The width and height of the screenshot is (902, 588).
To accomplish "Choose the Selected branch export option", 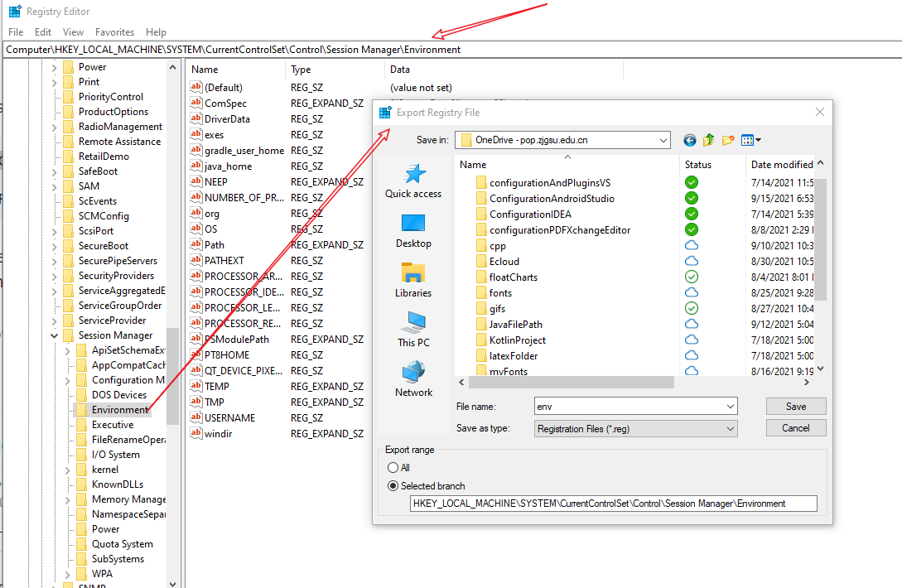I will pos(393,486).
